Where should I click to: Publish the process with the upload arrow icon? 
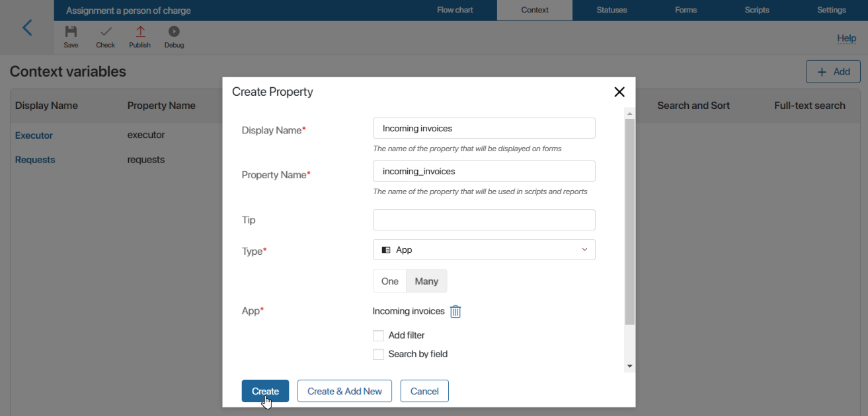[x=139, y=37]
